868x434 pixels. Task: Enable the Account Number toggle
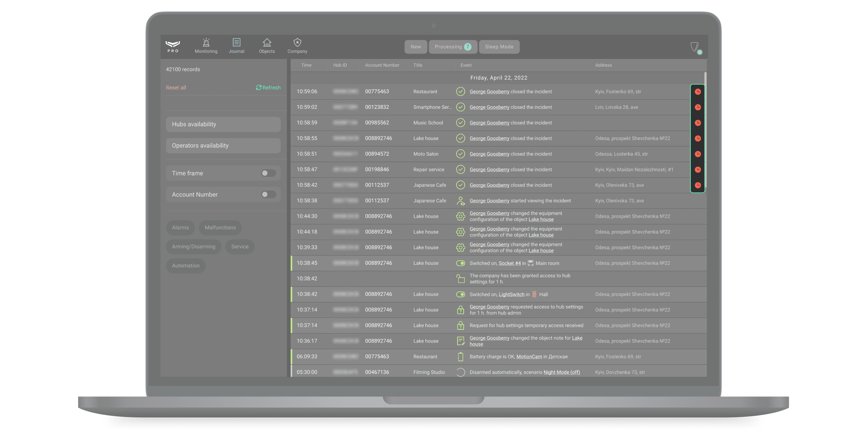(x=268, y=195)
